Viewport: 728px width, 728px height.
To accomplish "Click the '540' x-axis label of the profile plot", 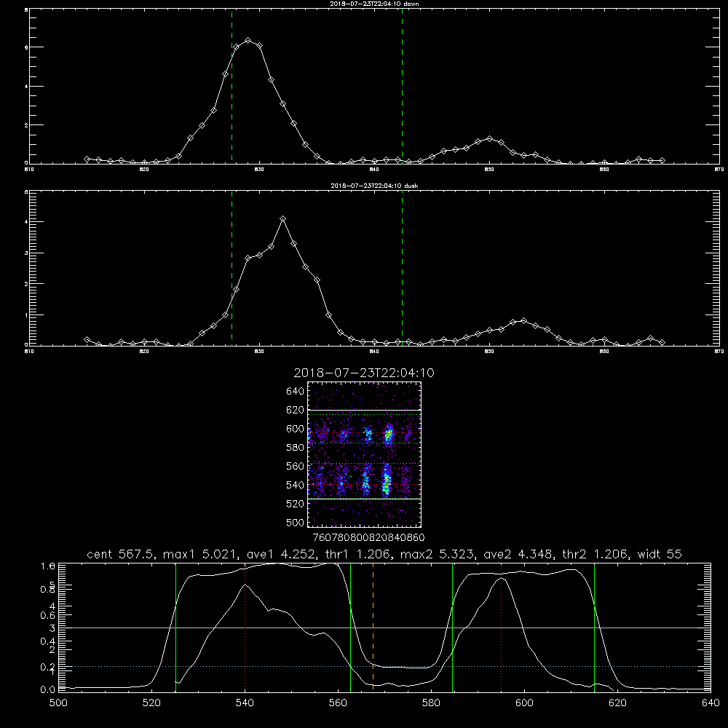I will pyautogui.click(x=245, y=703).
